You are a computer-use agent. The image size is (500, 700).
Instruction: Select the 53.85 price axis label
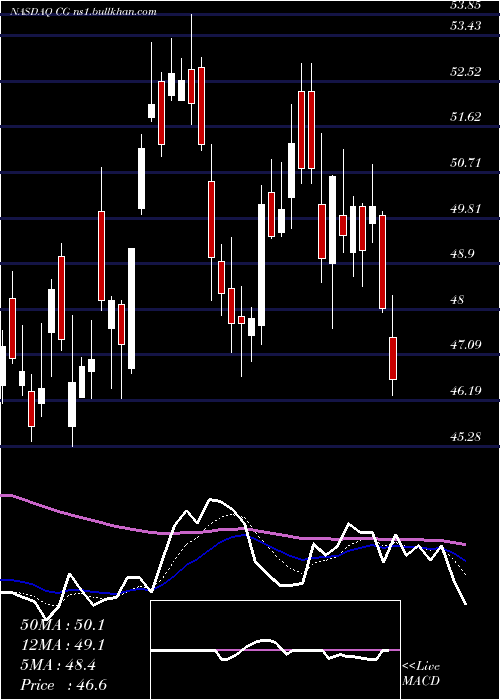(x=466, y=5)
